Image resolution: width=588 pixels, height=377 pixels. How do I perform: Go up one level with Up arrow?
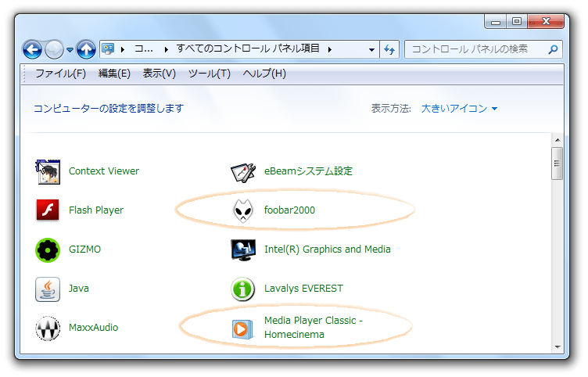[86, 49]
